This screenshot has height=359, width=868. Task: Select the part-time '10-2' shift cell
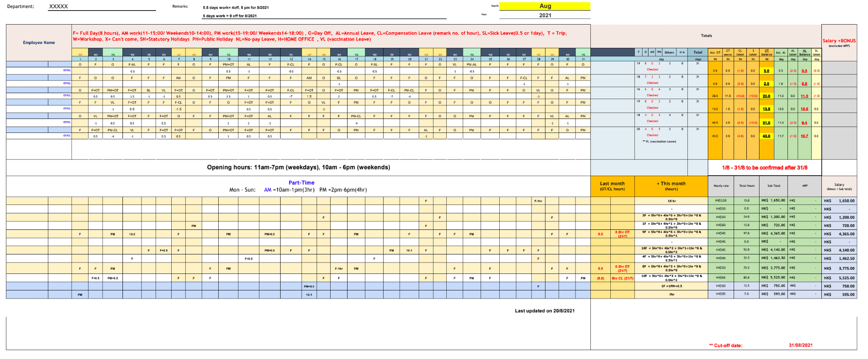[x=132, y=234]
